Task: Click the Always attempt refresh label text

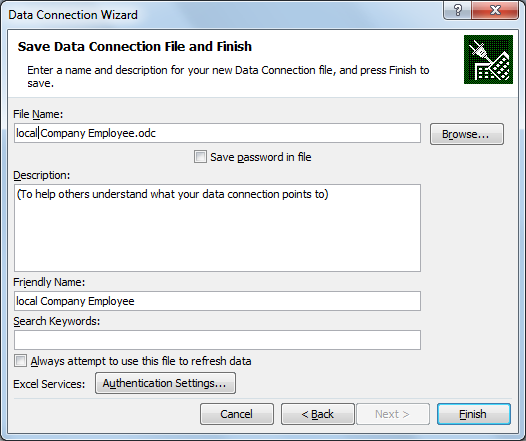Action: (141, 361)
